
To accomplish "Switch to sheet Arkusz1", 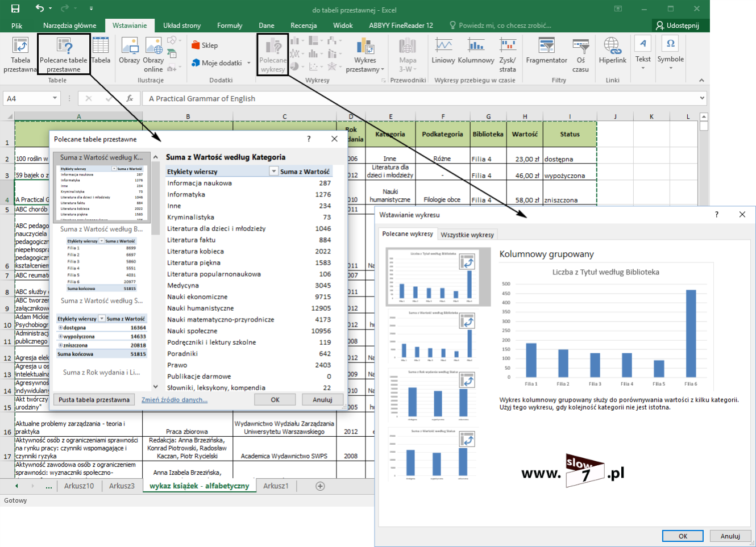I will [276, 486].
